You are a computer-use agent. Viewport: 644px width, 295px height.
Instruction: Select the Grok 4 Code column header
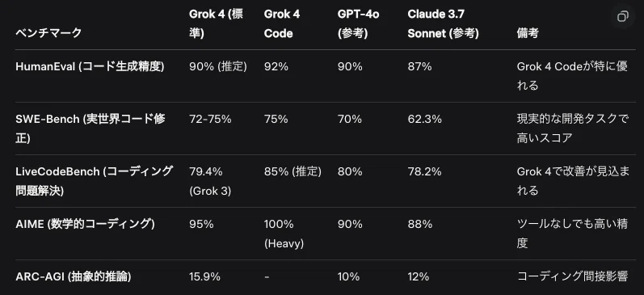282,23
